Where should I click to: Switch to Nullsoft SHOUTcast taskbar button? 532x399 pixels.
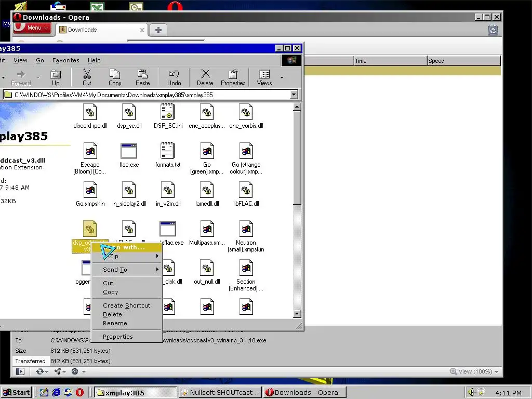click(220, 393)
